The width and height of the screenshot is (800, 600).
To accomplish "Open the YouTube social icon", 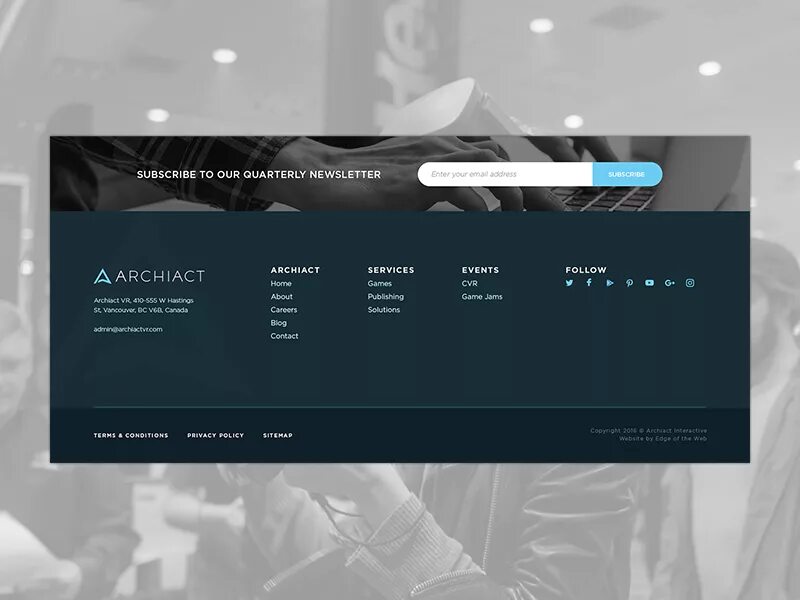I will tap(649, 283).
